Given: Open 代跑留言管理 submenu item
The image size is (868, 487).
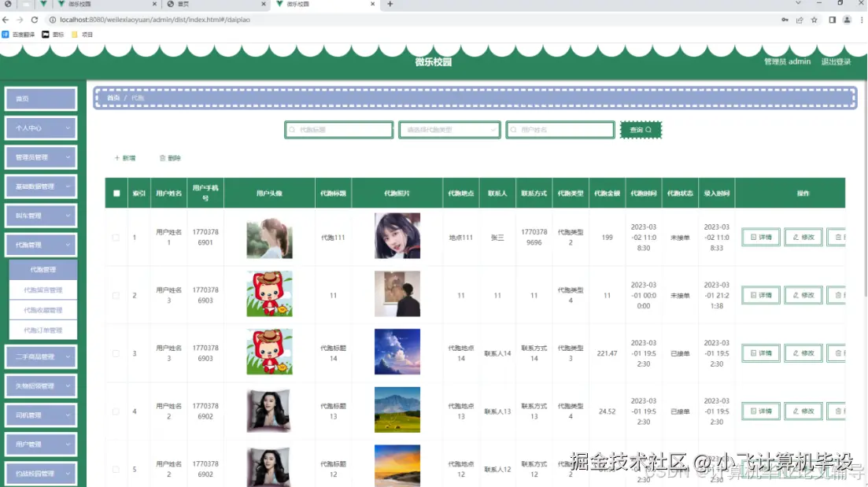Looking at the screenshot, I should 43,290.
